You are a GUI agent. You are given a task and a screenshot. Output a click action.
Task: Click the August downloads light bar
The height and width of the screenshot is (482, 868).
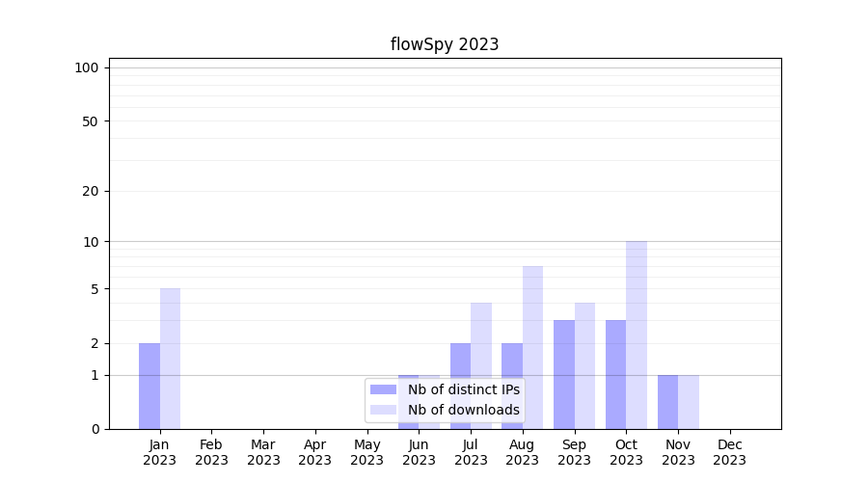point(533,347)
